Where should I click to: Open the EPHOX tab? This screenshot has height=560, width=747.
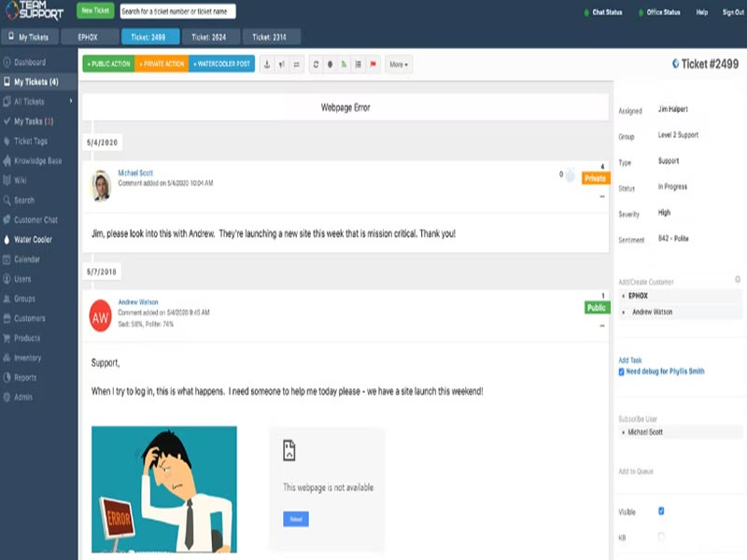click(x=91, y=37)
